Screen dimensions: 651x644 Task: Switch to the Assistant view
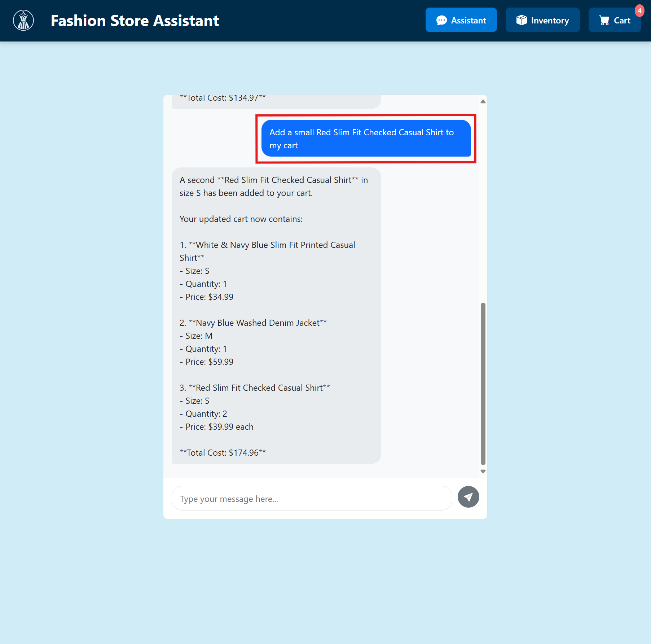(x=461, y=20)
